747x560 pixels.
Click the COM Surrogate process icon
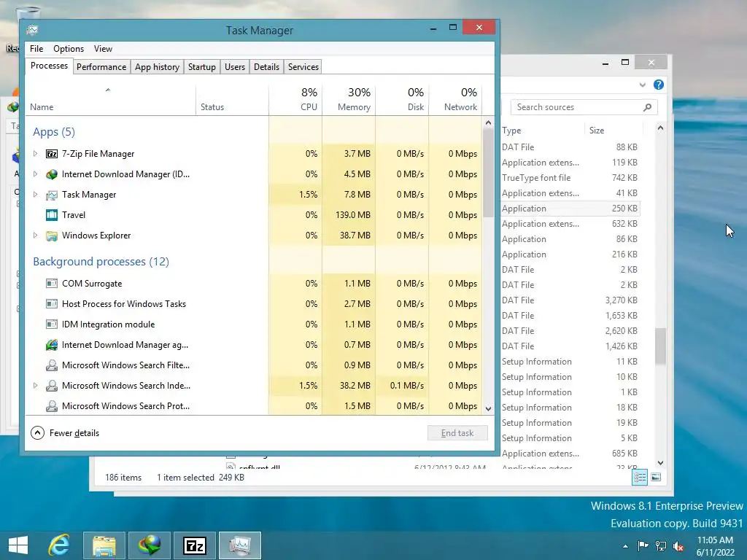pos(52,284)
